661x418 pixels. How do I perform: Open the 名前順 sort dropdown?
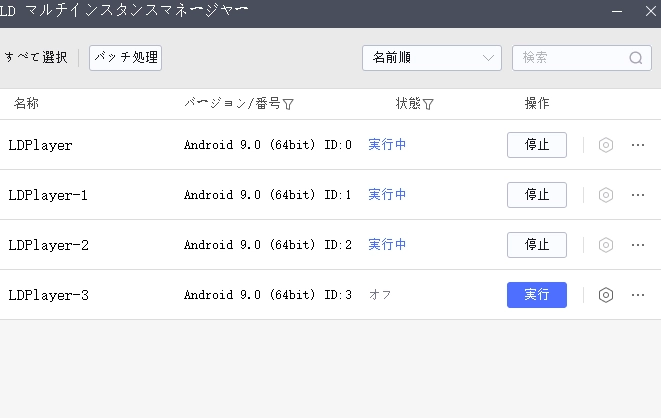(x=431, y=58)
